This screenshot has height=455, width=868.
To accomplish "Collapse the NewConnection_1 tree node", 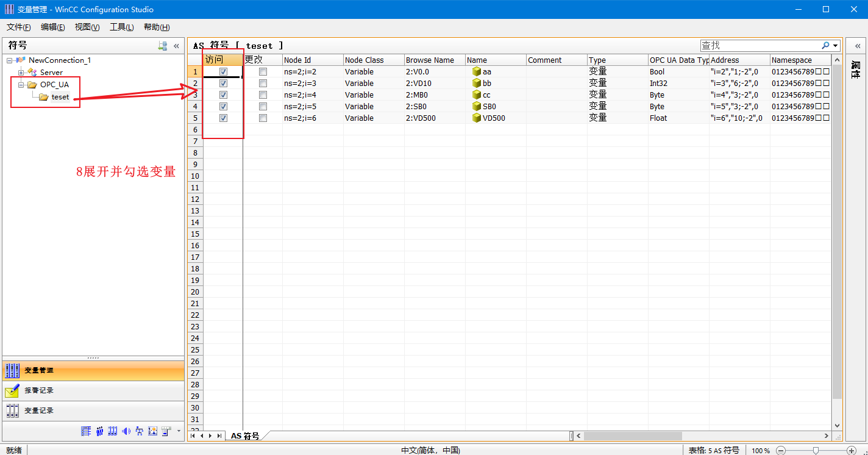I will pos(10,60).
